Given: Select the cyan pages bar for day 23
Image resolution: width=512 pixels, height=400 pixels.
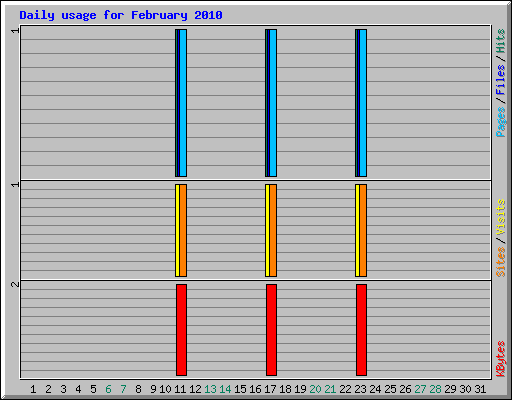Looking at the screenshot, I should (363, 103).
